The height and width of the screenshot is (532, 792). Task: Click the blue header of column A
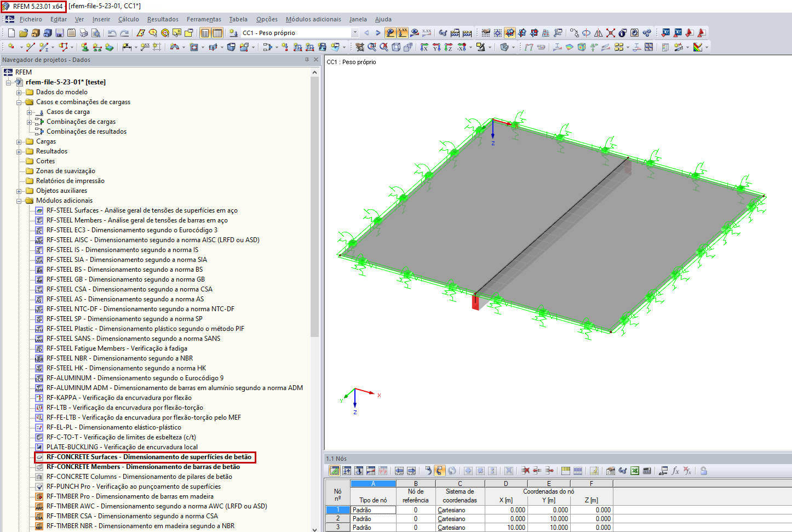coord(373,483)
